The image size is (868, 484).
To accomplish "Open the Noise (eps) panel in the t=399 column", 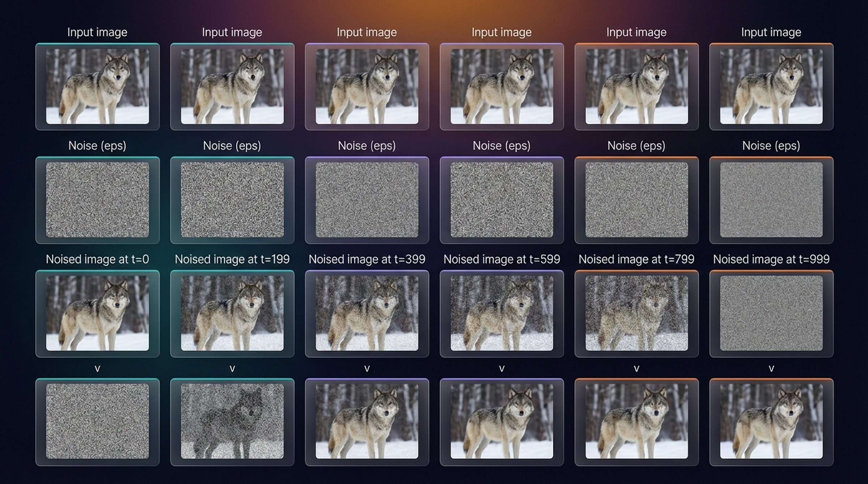I will tap(367, 200).
